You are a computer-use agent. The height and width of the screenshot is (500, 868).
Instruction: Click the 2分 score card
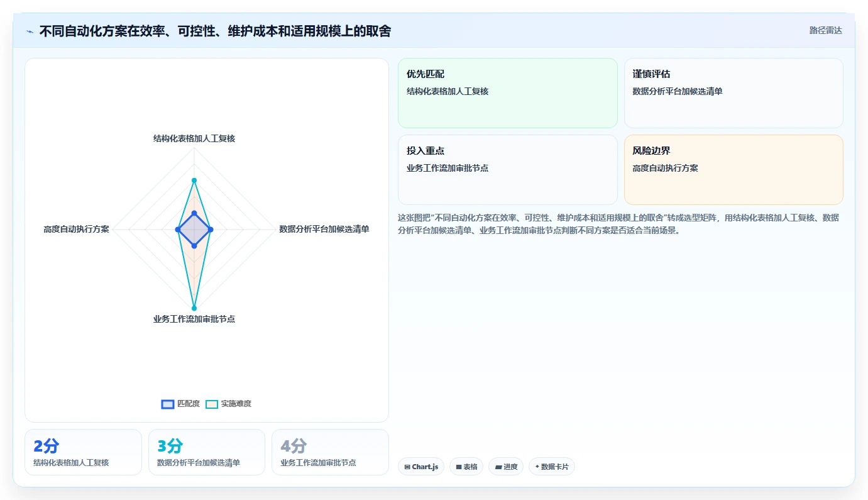point(83,452)
